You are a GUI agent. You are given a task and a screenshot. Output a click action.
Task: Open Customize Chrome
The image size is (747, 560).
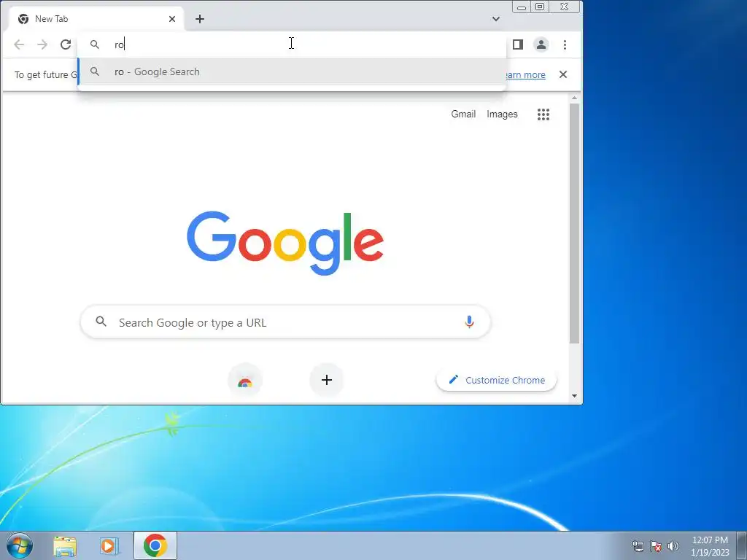coord(496,380)
